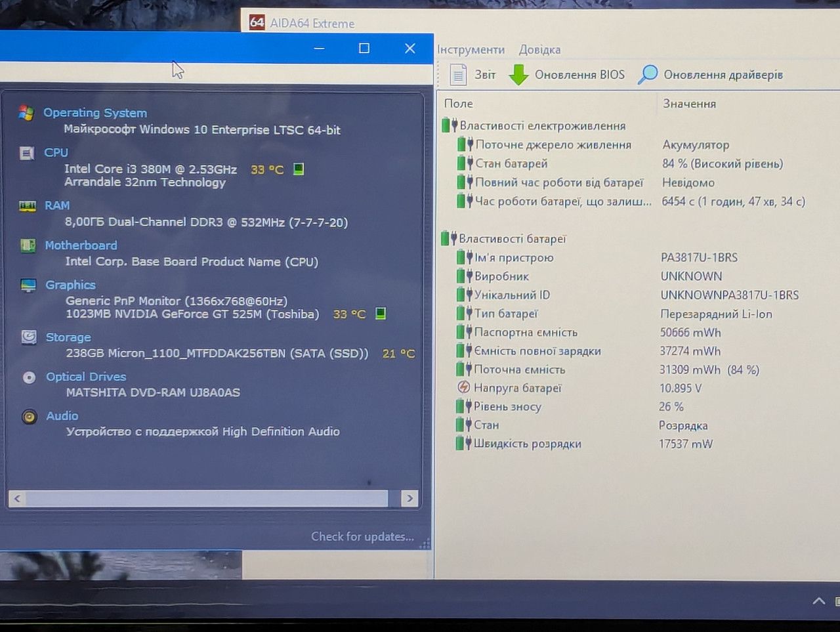The image size is (840, 632).
Task: Open the RAM section link
Action: tap(57, 205)
